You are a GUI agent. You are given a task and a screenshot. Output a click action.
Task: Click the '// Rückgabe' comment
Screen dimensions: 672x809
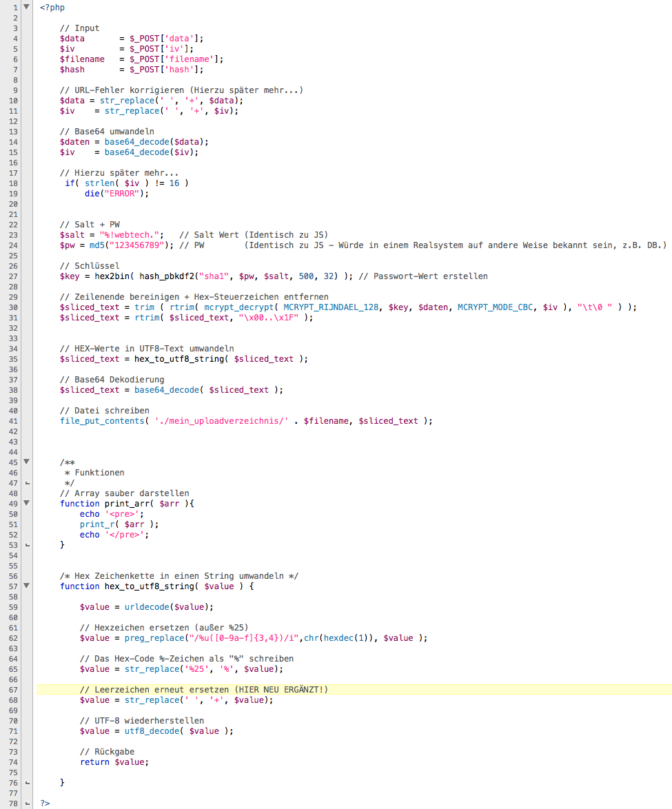(x=107, y=752)
